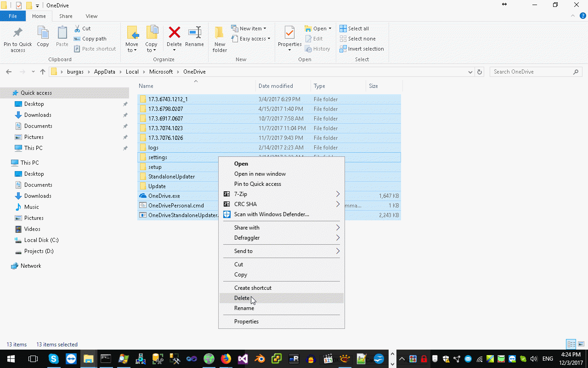Click Invert selection in the ribbon
Screen dimensions: 588x368
point(362,49)
